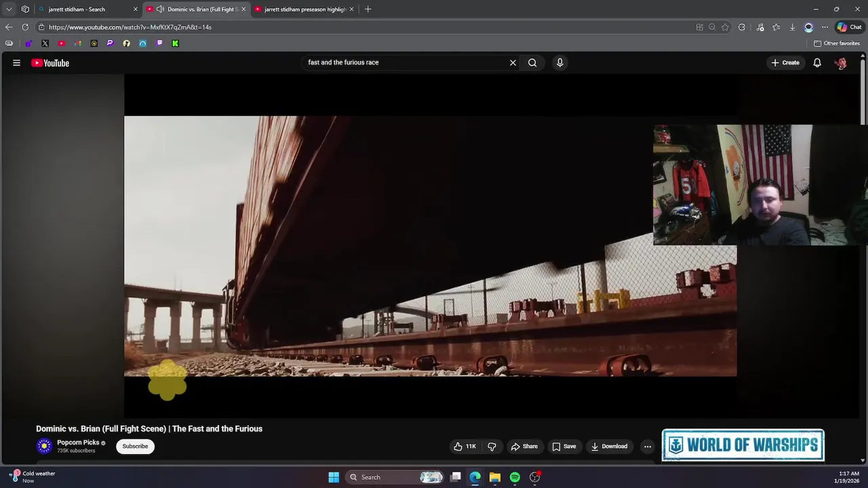
Task: Open Spotify from the taskbar
Action: [x=515, y=477]
